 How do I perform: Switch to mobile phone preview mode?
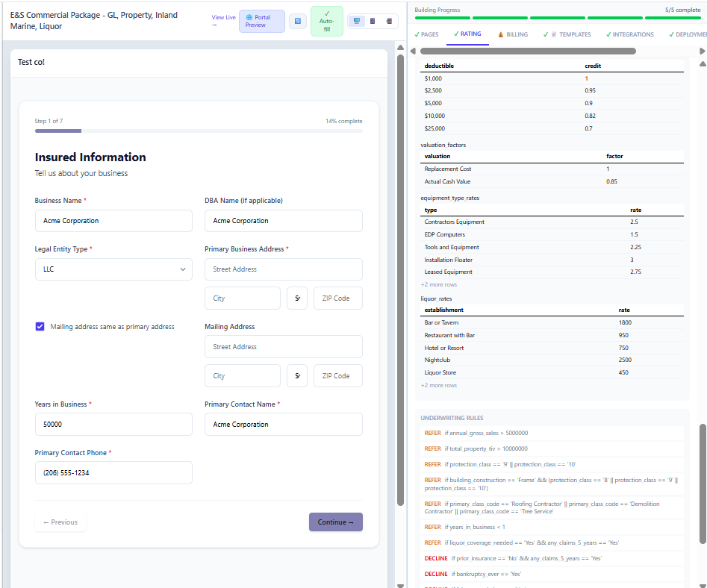point(390,21)
